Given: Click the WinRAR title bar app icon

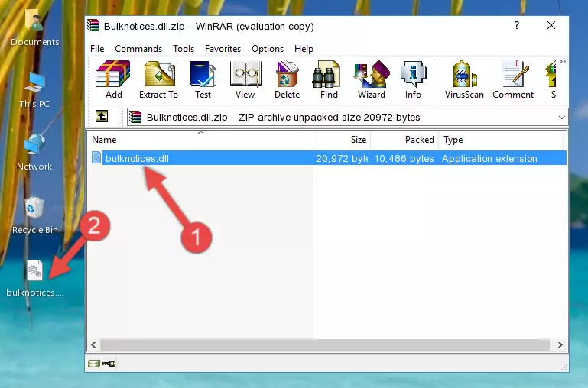Looking at the screenshot, I should click(x=93, y=26).
